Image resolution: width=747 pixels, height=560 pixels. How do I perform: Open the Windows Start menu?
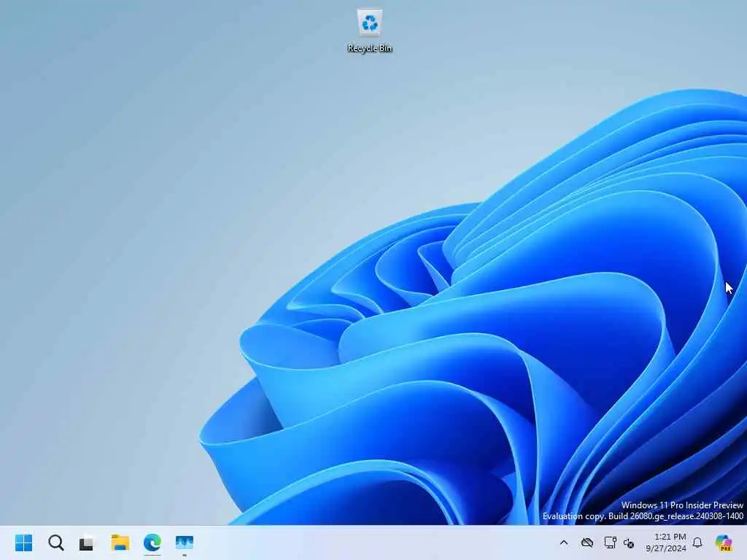click(23, 542)
